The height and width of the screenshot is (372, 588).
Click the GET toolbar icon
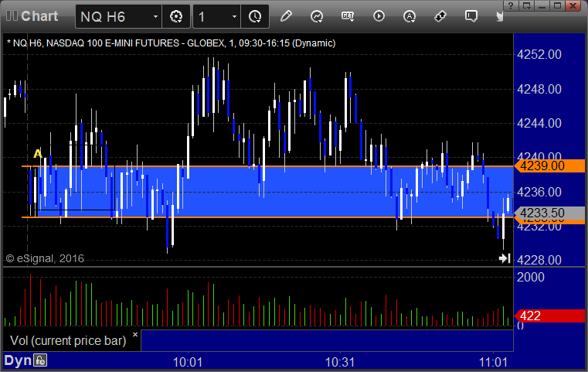tap(348, 16)
